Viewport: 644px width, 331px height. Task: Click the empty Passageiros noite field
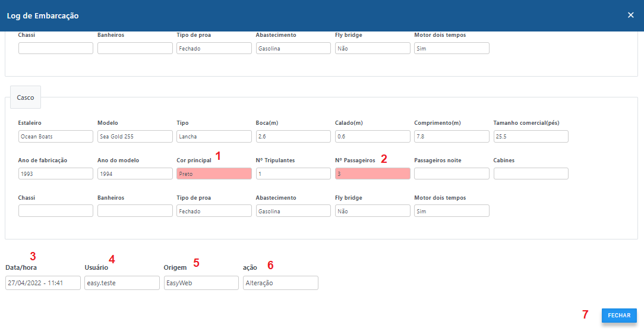[452, 174]
